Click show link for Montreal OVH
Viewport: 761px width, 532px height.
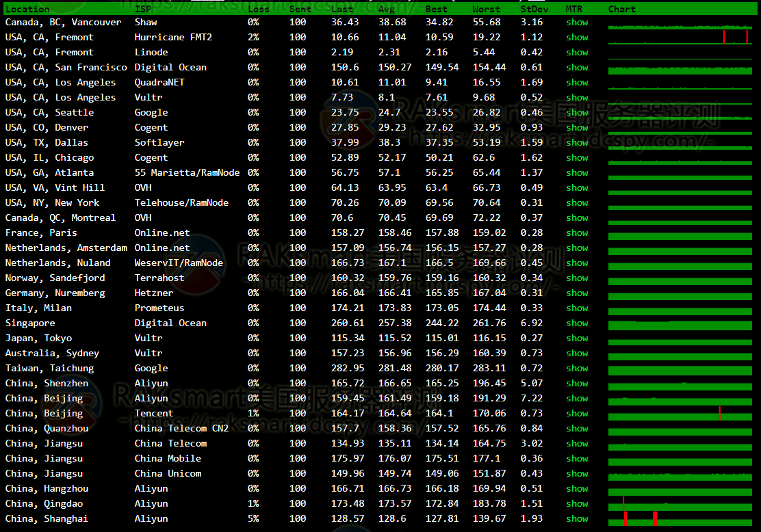click(x=577, y=217)
